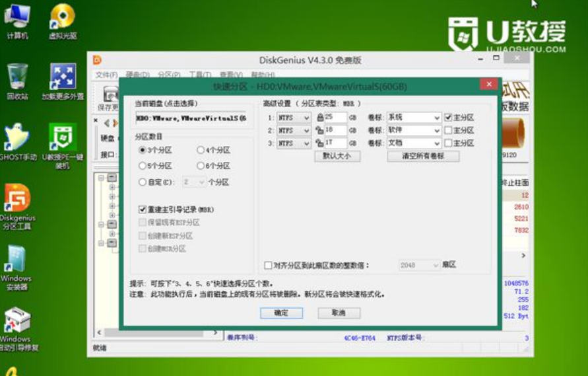588x376 pixels.
Task: Click the current disk HD0:VMware selection field
Action: point(191,118)
